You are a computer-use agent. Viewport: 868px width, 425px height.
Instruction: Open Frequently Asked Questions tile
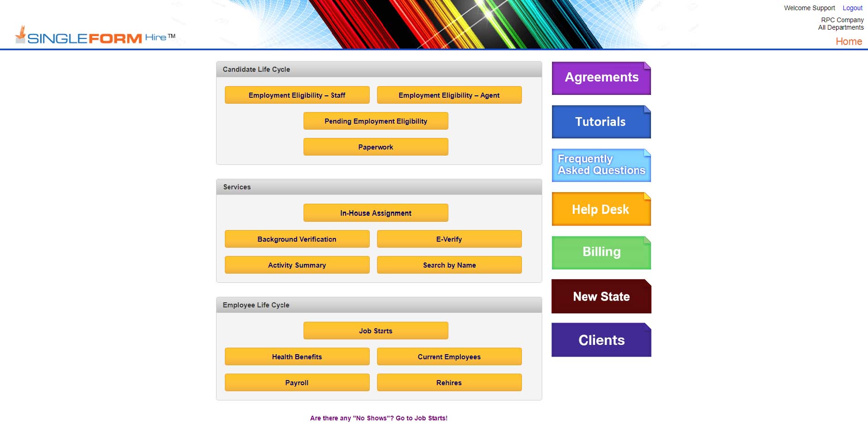[601, 165]
